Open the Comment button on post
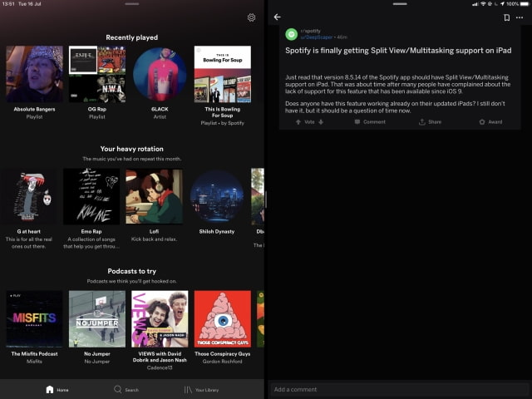This screenshot has height=399, width=532. point(370,122)
